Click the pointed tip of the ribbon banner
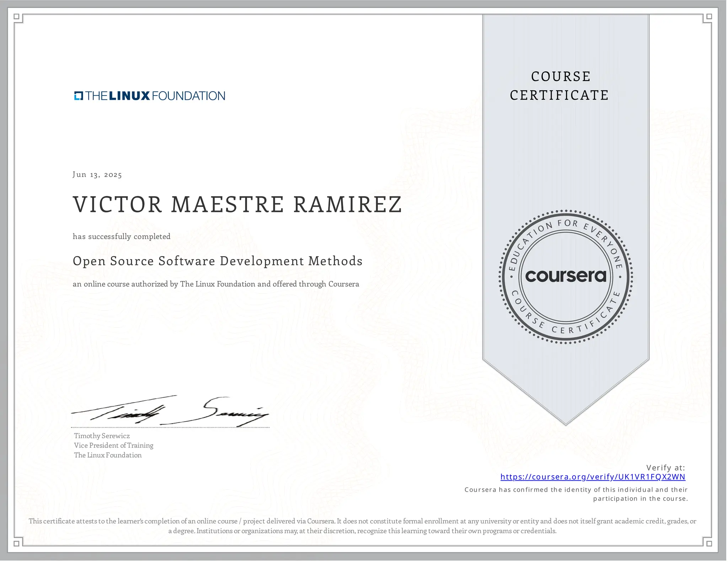 [x=566, y=421]
